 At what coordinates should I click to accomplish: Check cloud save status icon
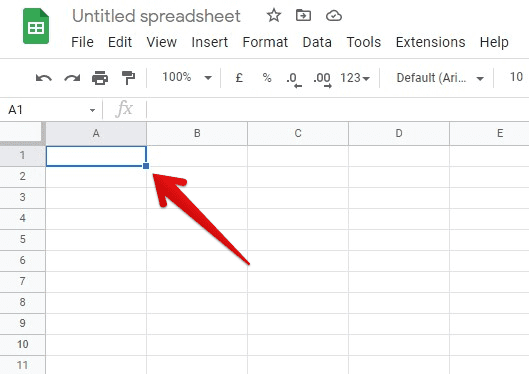334,16
